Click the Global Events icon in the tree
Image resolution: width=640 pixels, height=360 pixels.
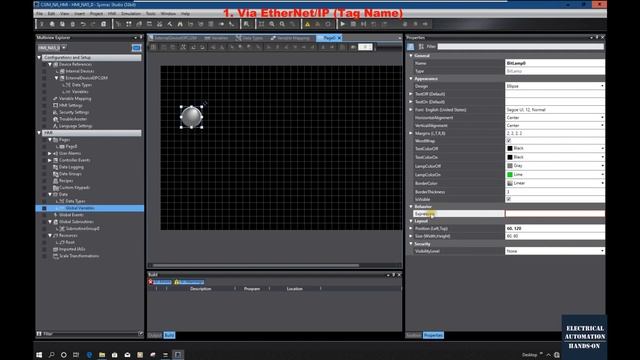pos(55,215)
